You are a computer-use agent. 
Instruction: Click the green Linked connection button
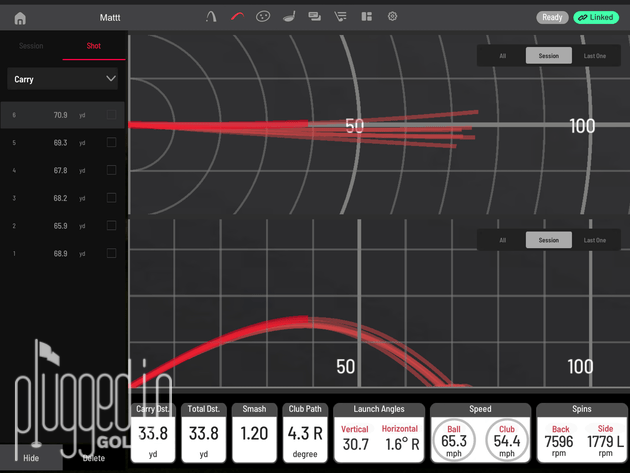tap(596, 17)
